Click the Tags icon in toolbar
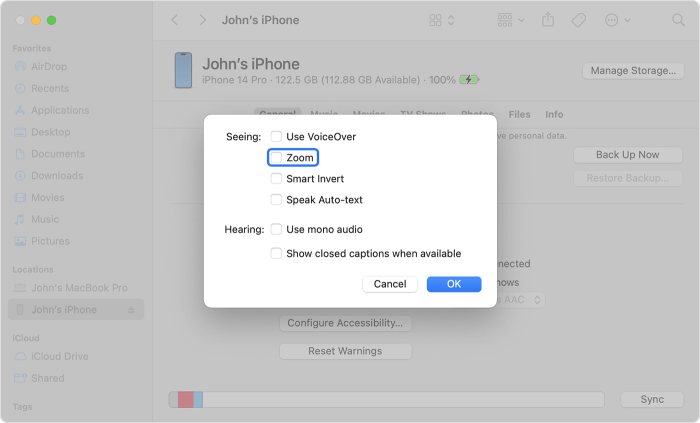 click(578, 20)
